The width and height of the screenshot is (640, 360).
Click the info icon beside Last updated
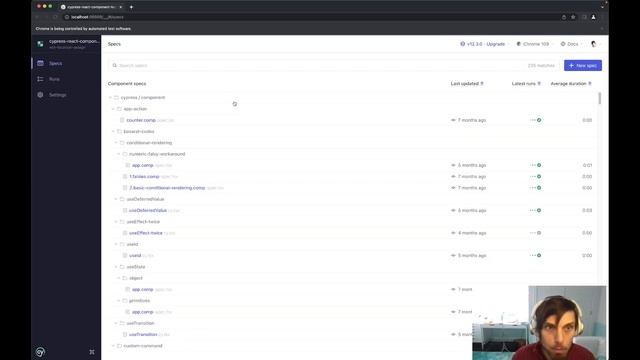[x=482, y=84]
